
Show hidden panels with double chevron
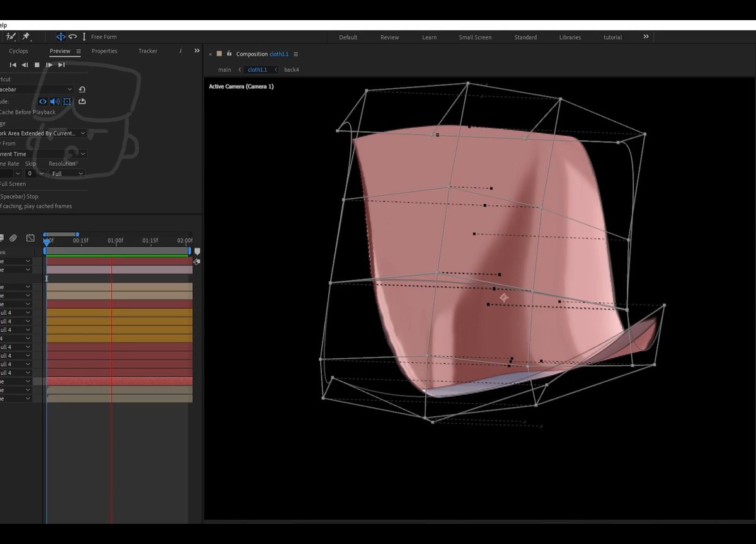point(197,51)
